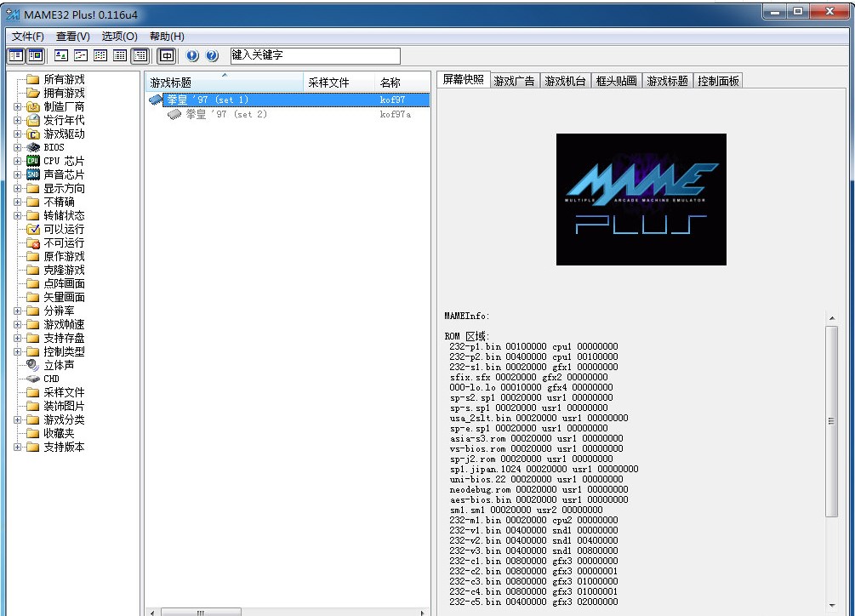The width and height of the screenshot is (855, 616).
Task: Click the ROM chip icon of 拳皇 '97 (set 1)
Action: coord(156,100)
